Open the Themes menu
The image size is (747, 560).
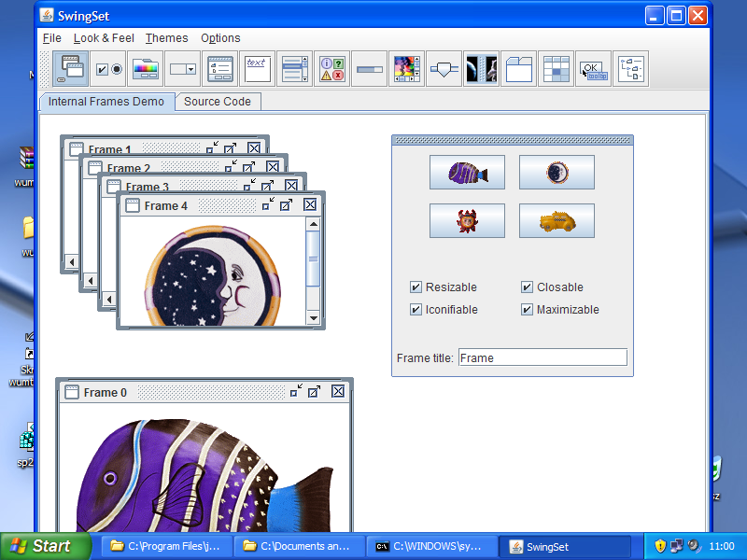167,38
